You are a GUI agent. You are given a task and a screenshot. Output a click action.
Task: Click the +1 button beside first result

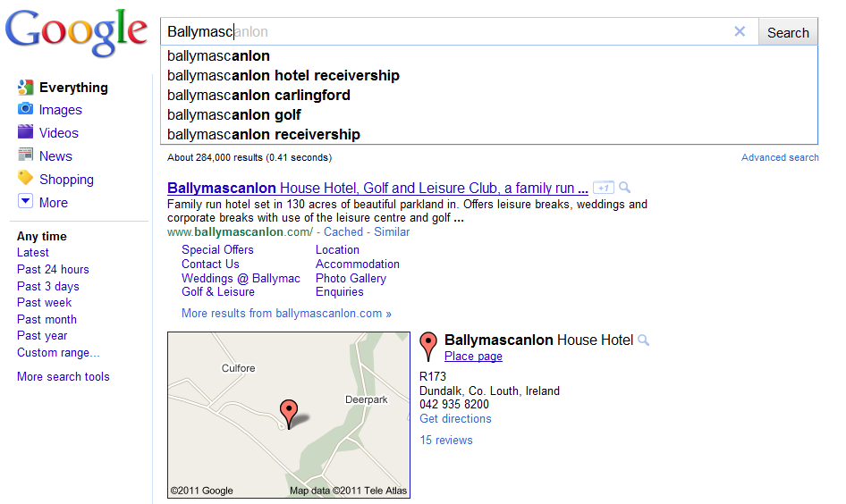pyautogui.click(x=604, y=188)
